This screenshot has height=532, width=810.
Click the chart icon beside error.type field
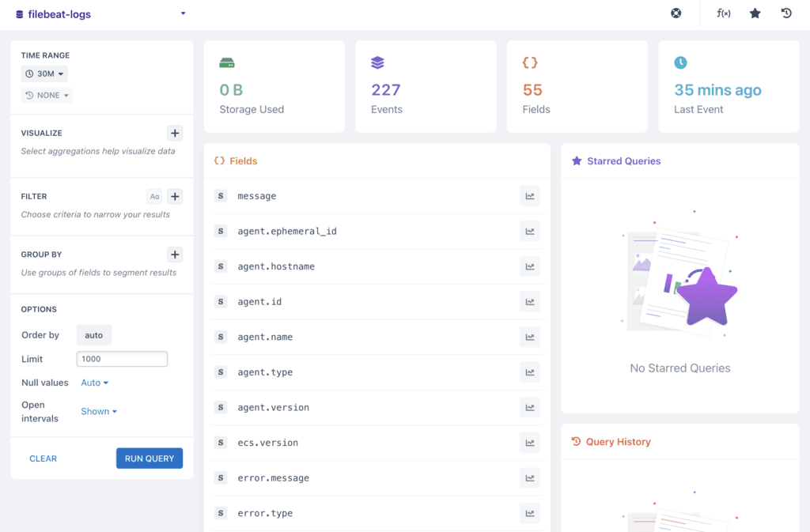click(x=529, y=513)
